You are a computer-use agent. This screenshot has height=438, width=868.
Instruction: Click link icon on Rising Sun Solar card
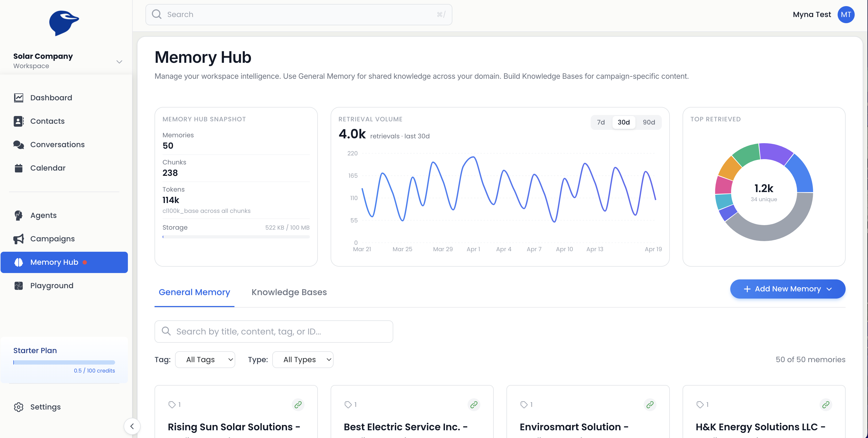298,404
